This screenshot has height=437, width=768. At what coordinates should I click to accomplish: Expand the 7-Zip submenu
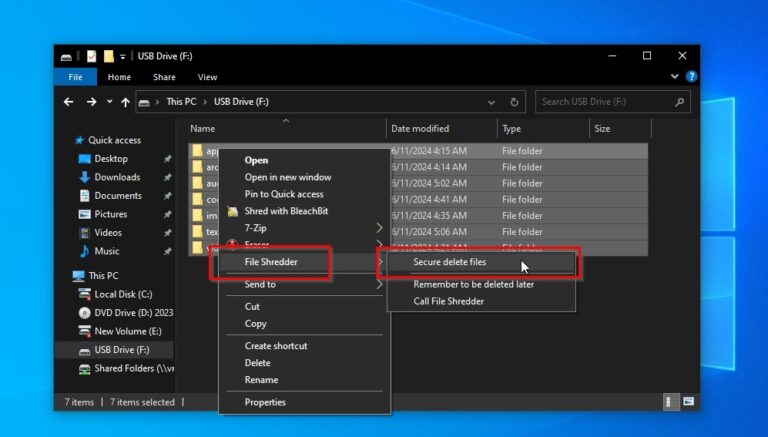(x=379, y=228)
